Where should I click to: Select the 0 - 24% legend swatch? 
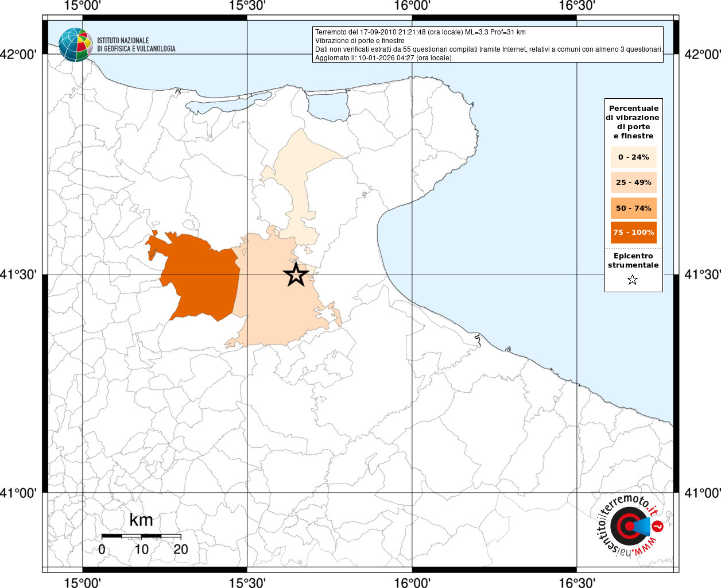[x=633, y=157]
